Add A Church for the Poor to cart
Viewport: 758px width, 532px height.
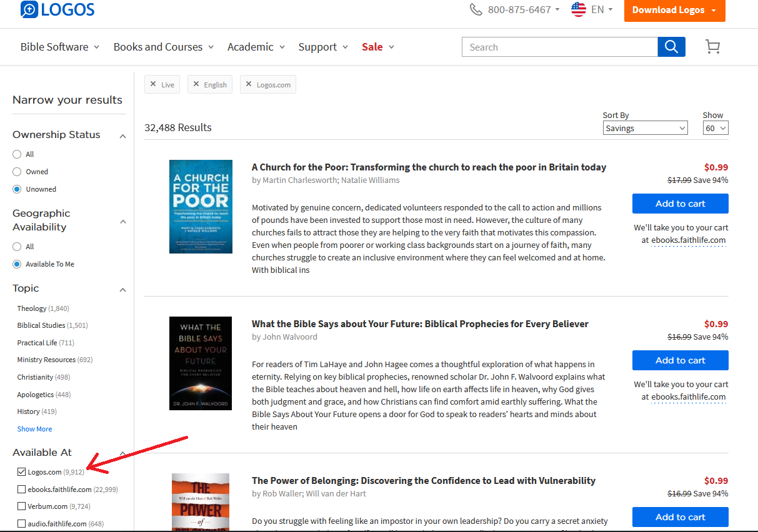coord(681,204)
